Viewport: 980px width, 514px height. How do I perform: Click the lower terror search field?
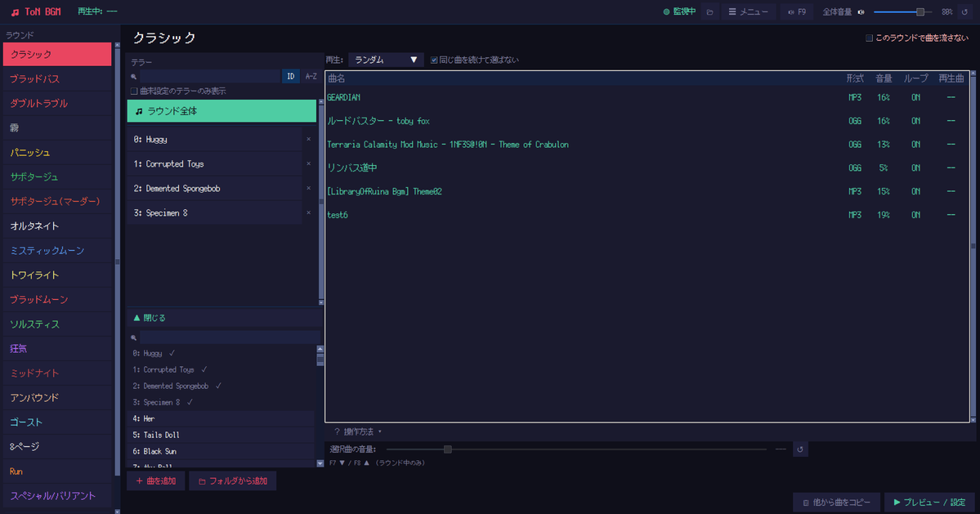(x=230, y=337)
